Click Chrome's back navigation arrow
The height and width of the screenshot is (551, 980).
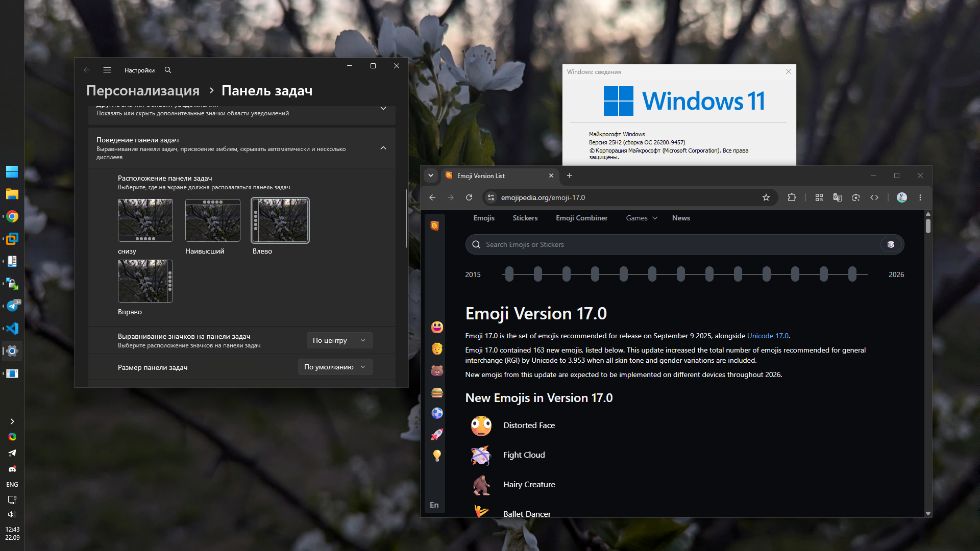click(432, 197)
